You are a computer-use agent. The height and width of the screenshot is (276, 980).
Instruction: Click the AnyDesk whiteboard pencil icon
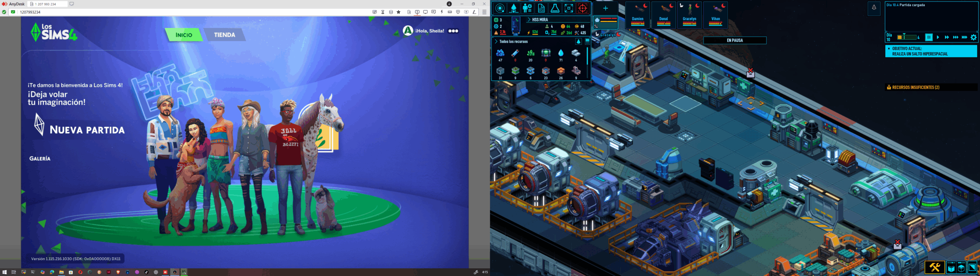pos(474,12)
